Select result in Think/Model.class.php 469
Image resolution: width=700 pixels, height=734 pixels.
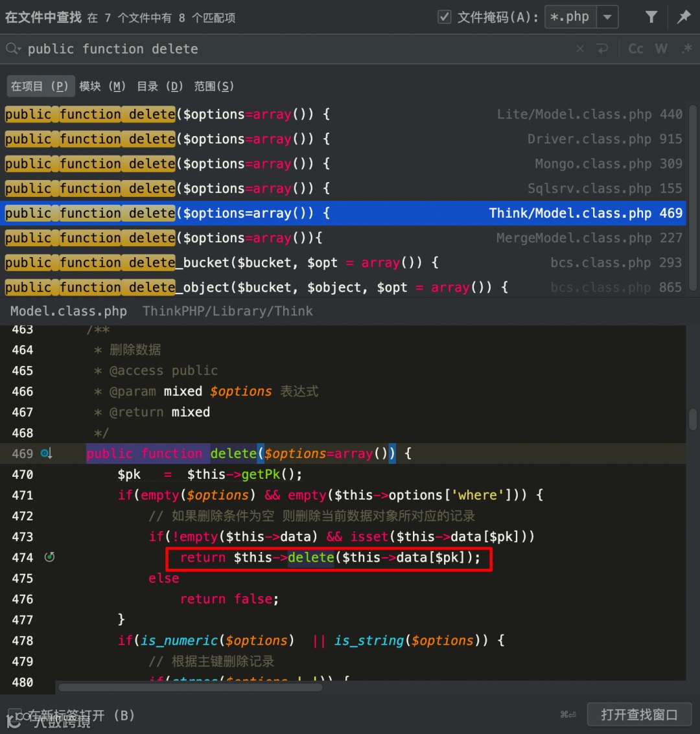[x=344, y=213]
